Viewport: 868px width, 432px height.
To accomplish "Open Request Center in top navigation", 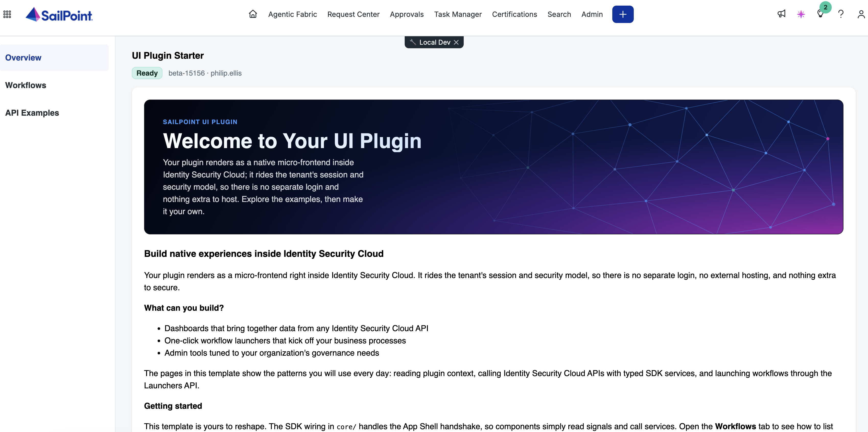I will pos(353,14).
